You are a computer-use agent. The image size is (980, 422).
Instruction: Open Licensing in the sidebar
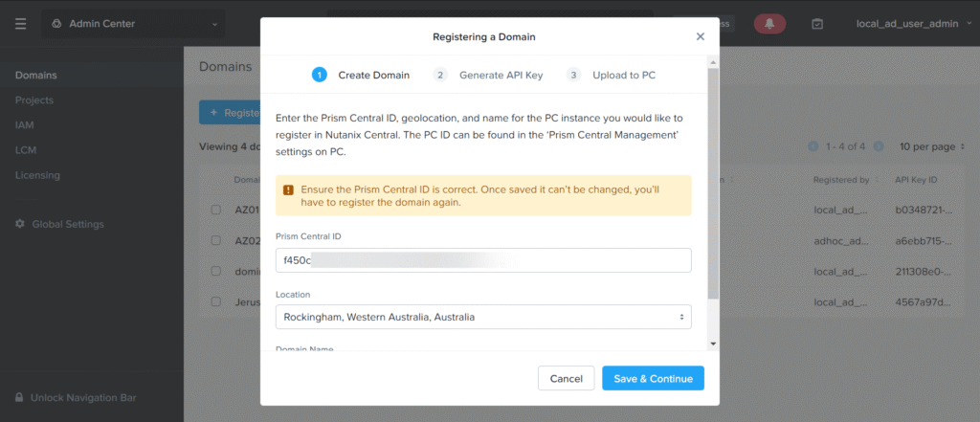(x=37, y=175)
